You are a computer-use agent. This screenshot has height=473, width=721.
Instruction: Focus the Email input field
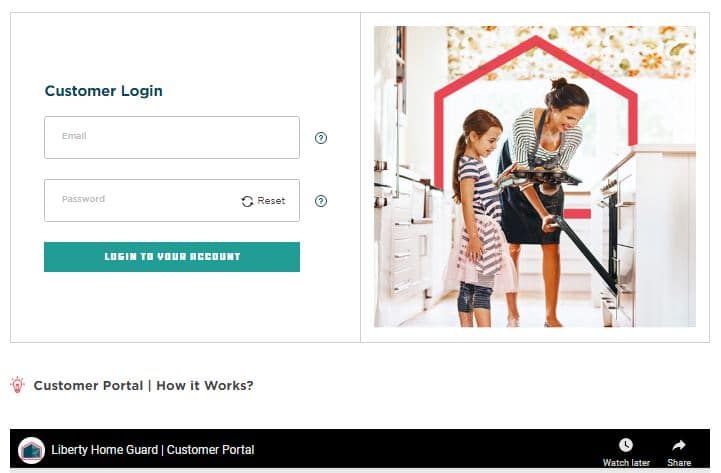172,137
